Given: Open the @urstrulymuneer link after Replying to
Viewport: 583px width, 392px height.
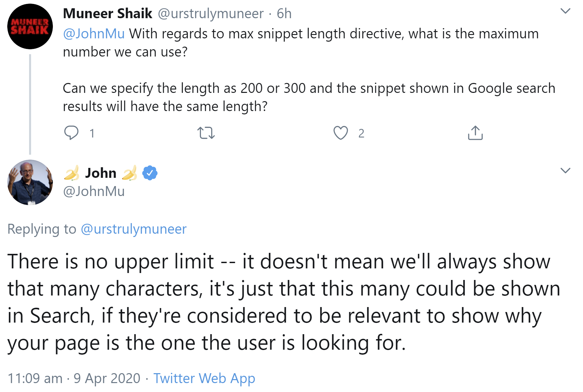Looking at the screenshot, I should click(134, 229).
